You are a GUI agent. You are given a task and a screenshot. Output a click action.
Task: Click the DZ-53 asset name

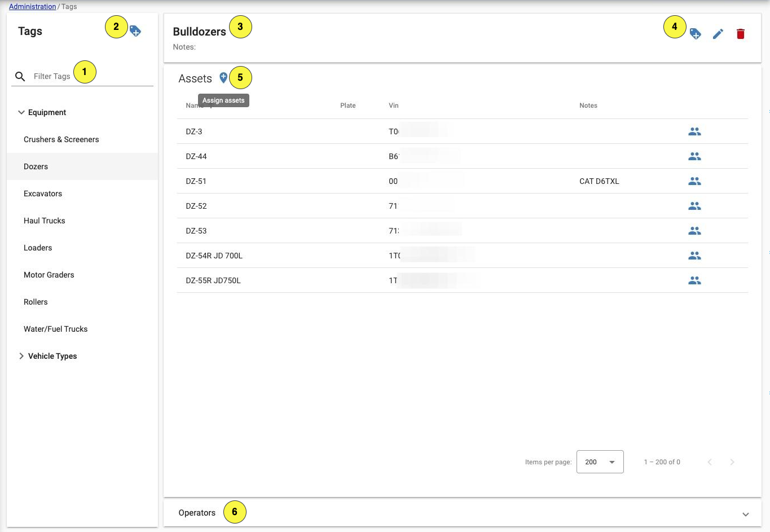click(x=196, y=231)
